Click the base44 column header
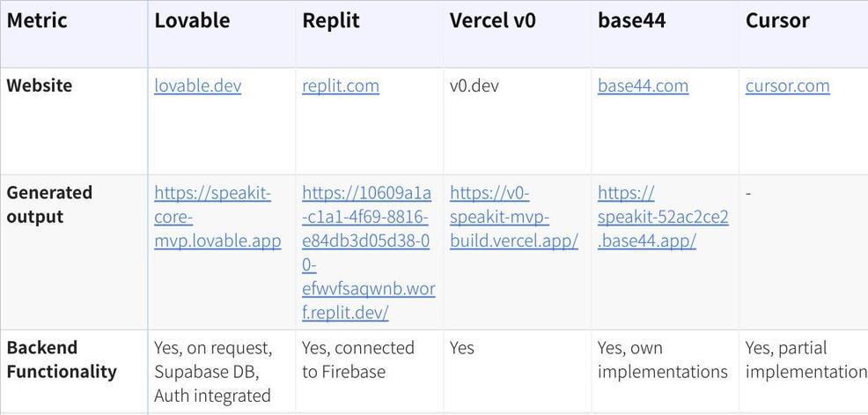 point(631,21)
